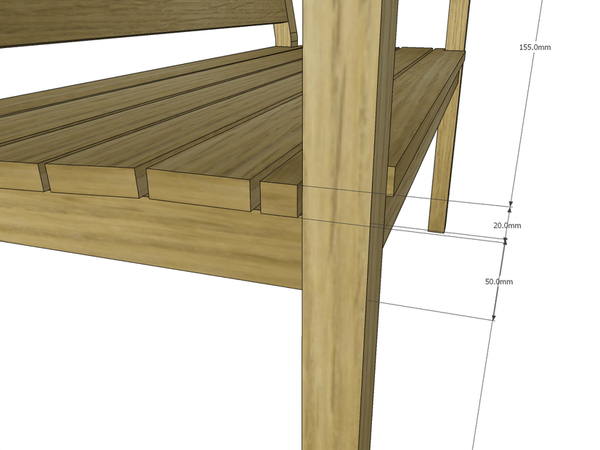The image size is (600, 450).
Task: Click the rear leg visible below the seat
Action: 440,180
